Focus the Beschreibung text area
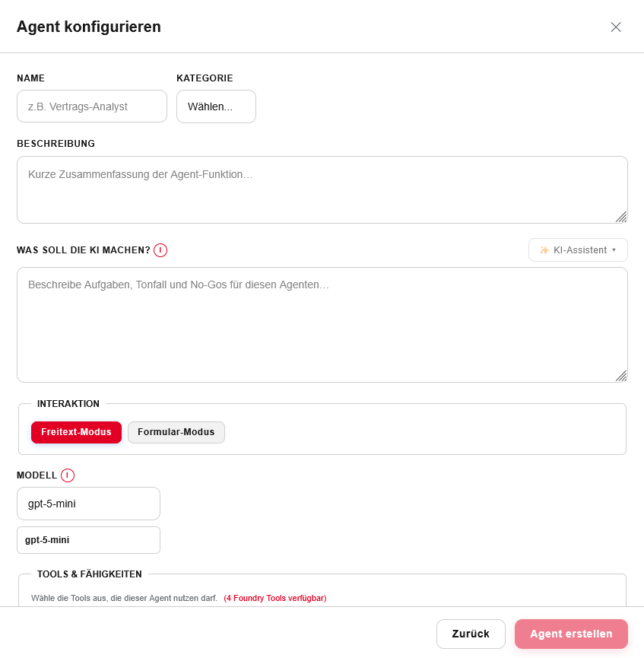 (x=322, y=189)
